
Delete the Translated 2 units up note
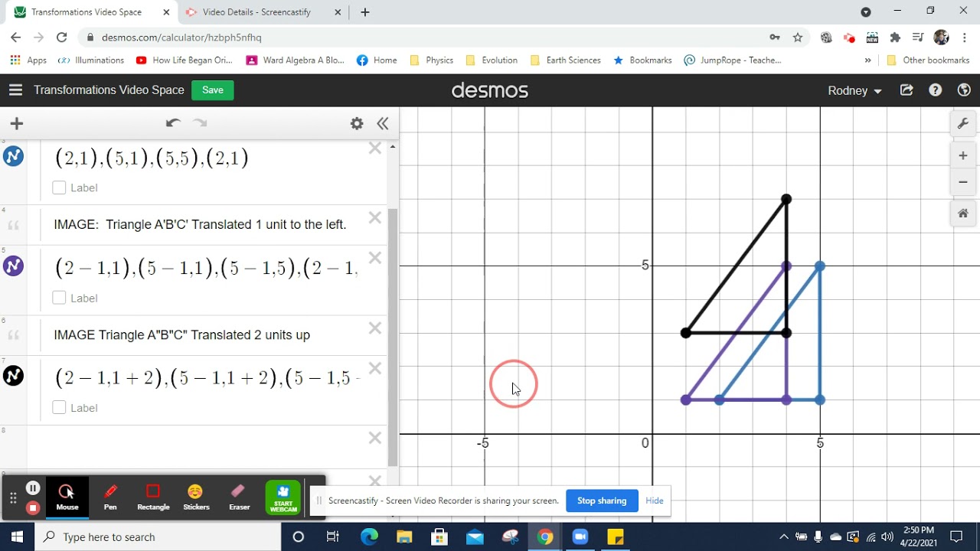pos(374,328)
